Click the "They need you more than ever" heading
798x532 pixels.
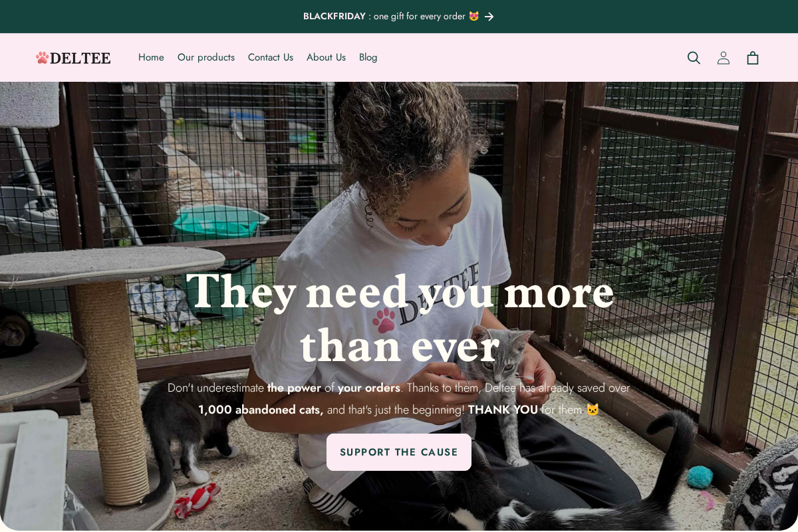(400, 319)
